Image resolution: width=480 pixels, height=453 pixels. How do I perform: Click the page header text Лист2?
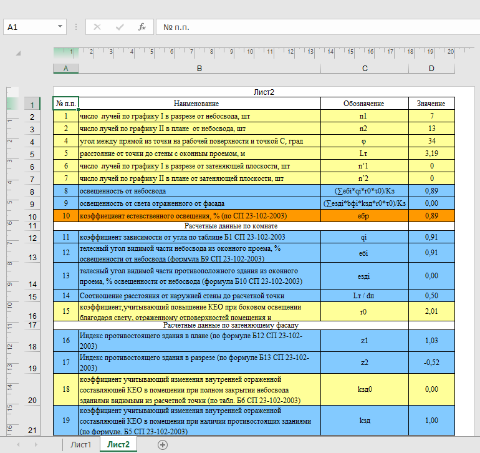(x=264, y=92)
